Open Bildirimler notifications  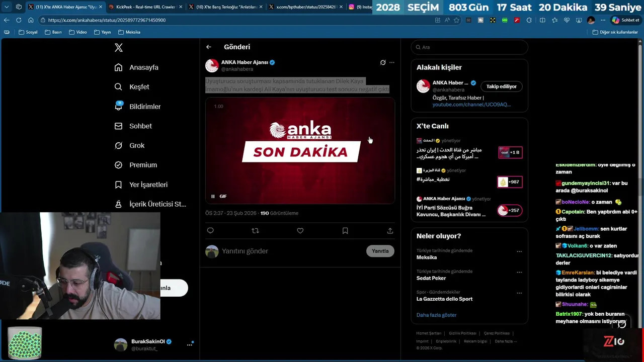pos(137,107)
